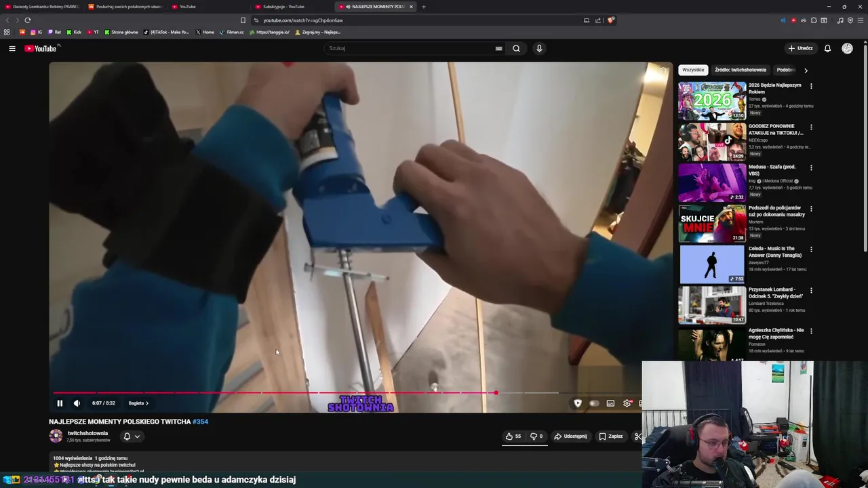Click the search magnifier button

tap(516, 48)
